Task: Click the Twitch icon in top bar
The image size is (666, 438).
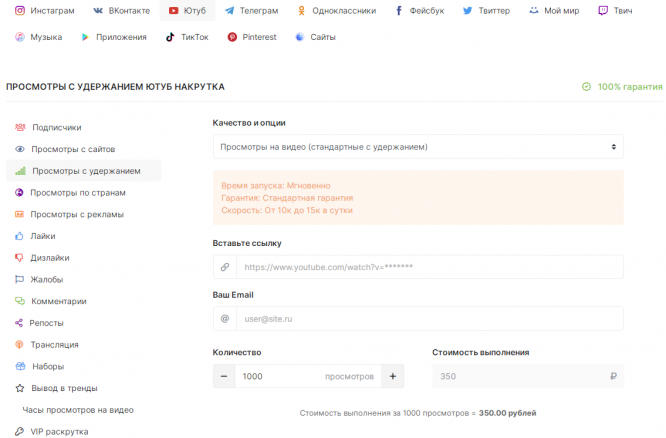Action: tap(602, 10)
